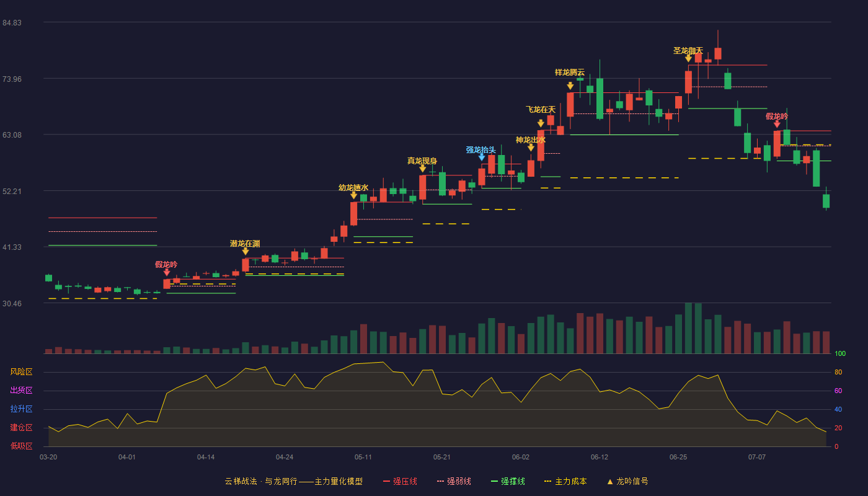Click the yellow arrow under 圣龙御天 signal
The width and height of the screenshot is (868, 496).
688,59
